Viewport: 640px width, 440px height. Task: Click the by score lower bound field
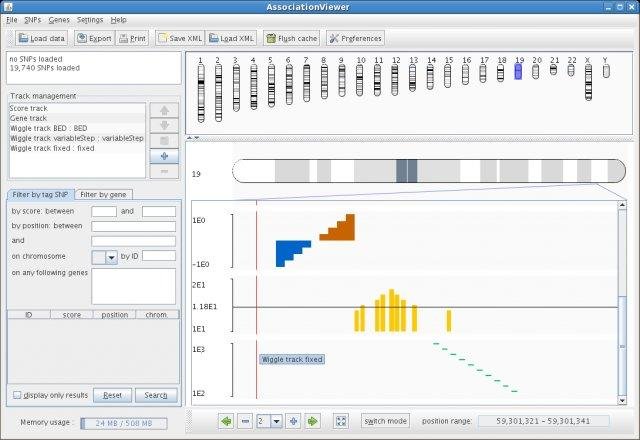[x=104, y=211]
